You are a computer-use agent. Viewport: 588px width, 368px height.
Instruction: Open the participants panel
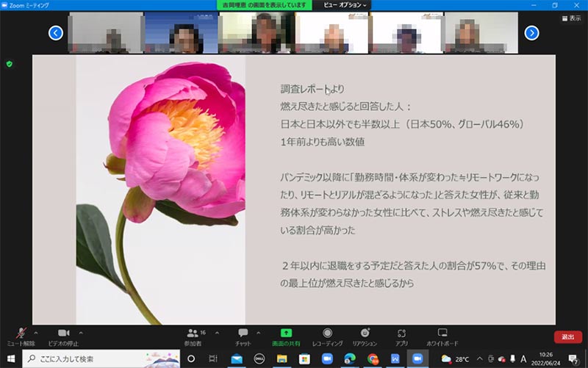click(193, 336)
